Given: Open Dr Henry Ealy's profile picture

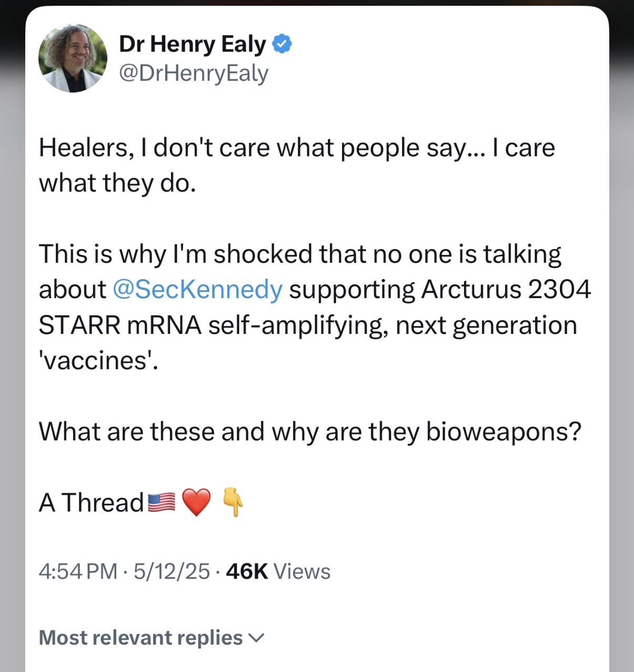Looking at the screenshot, I should coord(73,58).
